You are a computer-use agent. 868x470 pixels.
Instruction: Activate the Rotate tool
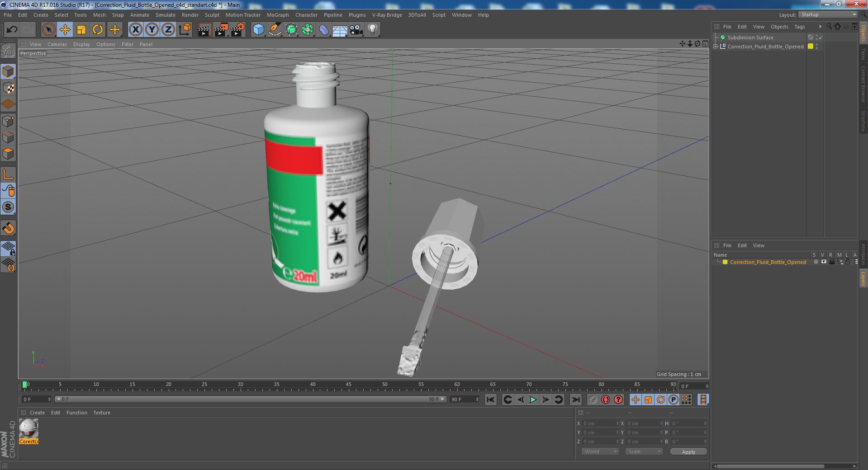[x=98, y=30]
